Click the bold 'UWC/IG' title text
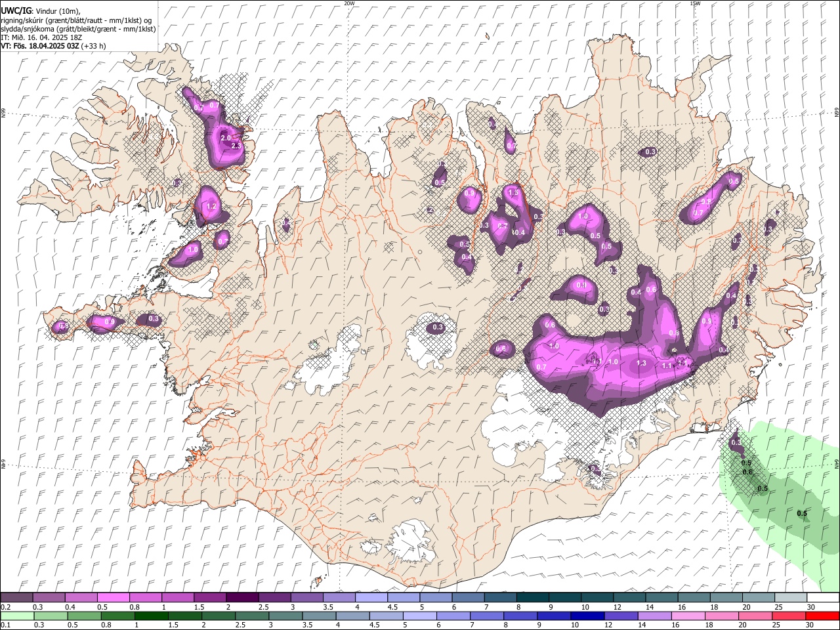 pos(16,10)
